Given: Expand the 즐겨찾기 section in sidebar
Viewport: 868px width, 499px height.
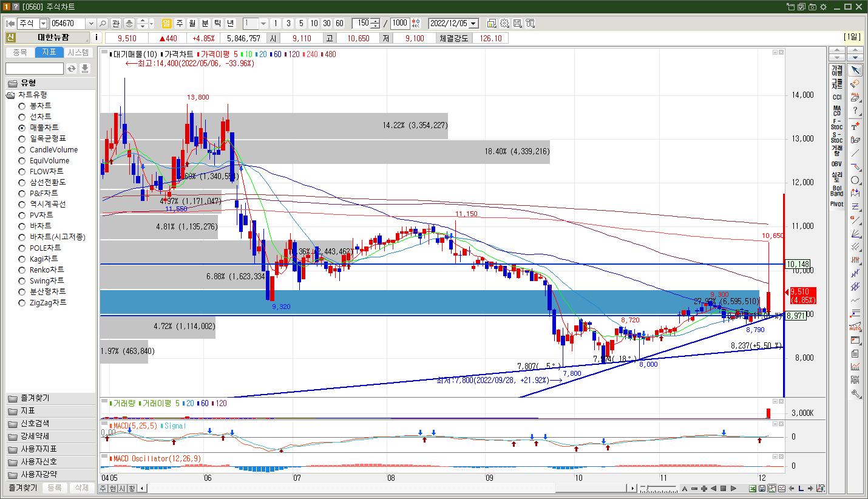Looking at the screenshot, I should point(50,398).
